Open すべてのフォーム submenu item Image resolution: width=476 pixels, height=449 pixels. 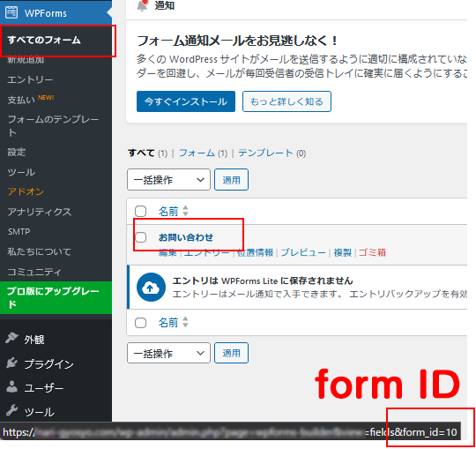coord(44,40)
